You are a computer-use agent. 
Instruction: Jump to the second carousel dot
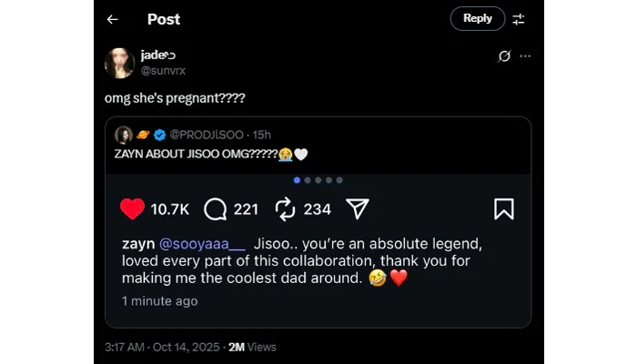308,180
